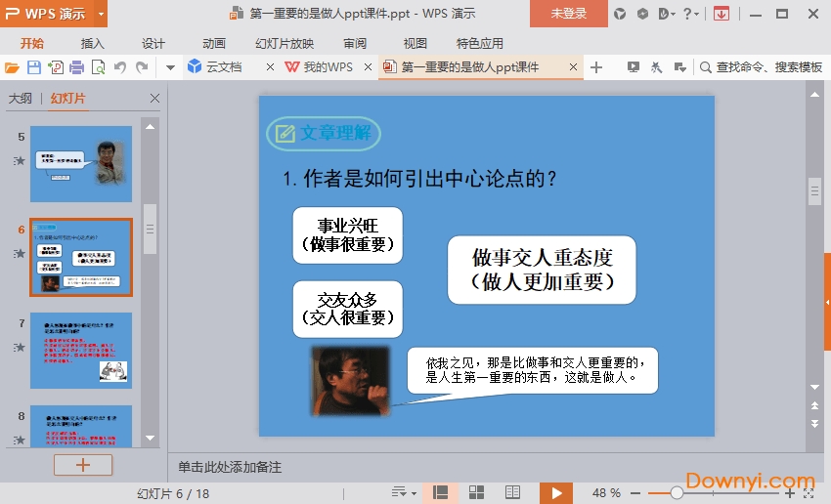The image size is (831, 504).
Task: Open the WPS 演示 application menu dropdown
Action: 102,14
